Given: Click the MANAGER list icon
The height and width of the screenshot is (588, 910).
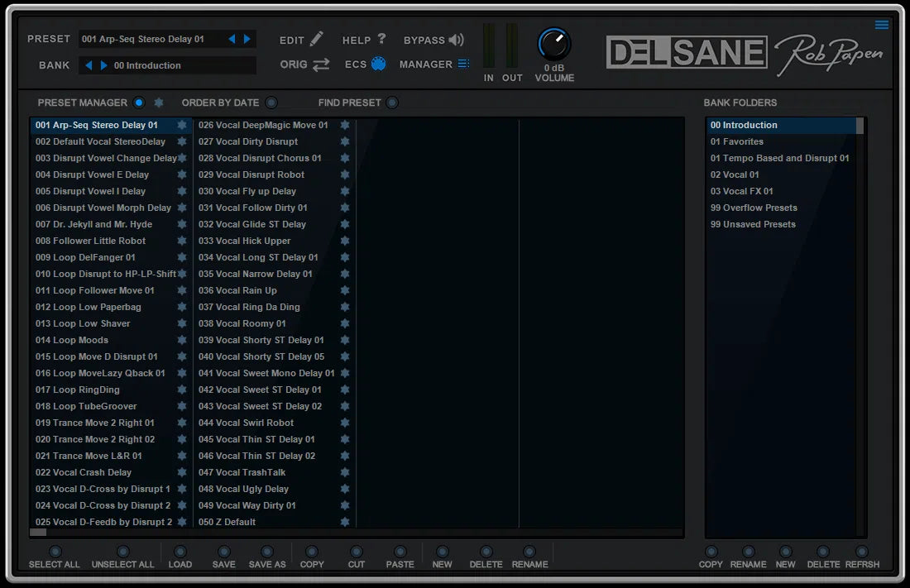Looking at the screenshot, I should [x=463, y=64].
